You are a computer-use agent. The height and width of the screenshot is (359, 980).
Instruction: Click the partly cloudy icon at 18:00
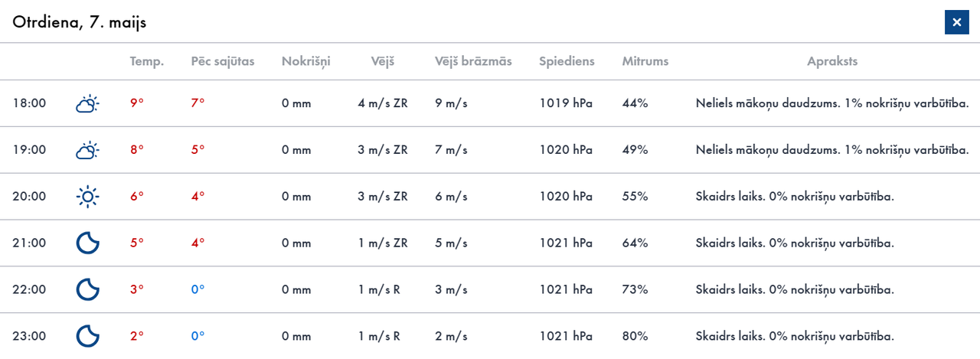click(87, 103)
